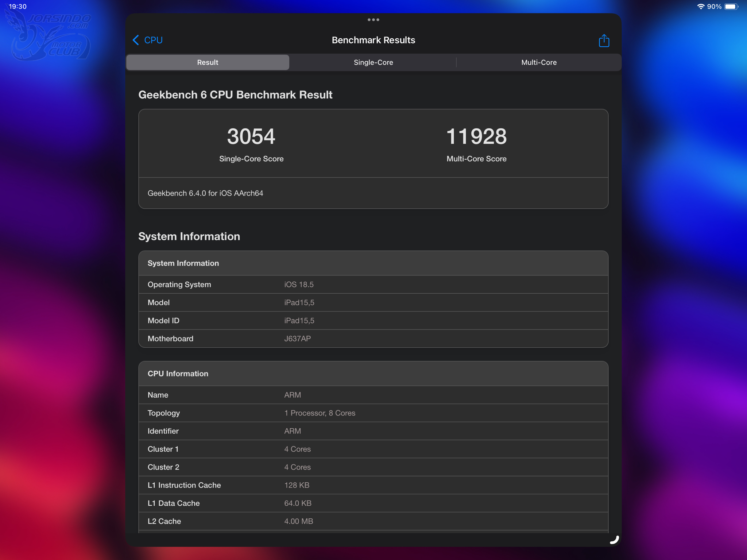Tap the iPad15,5 value in Model ID row

click(x=299, y=321)
